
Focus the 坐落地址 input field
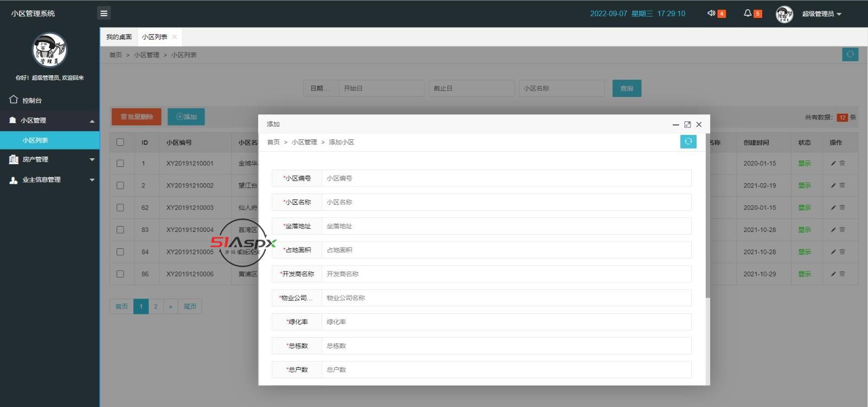[x=507, y=226]
